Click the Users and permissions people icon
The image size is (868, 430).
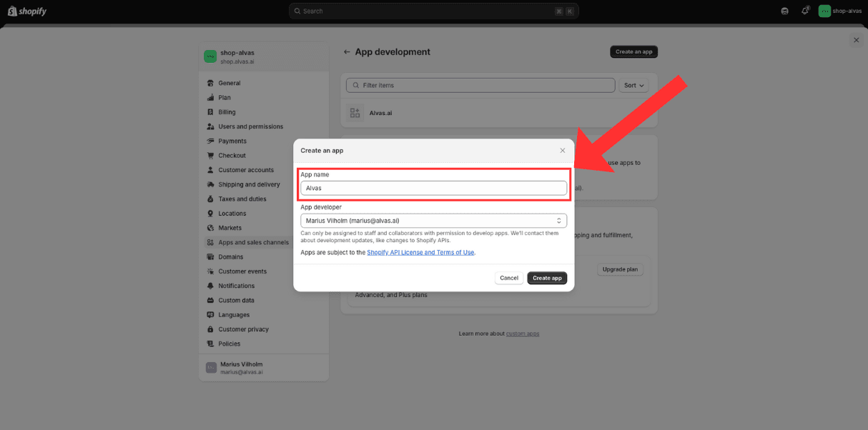(x=210, y=126)
